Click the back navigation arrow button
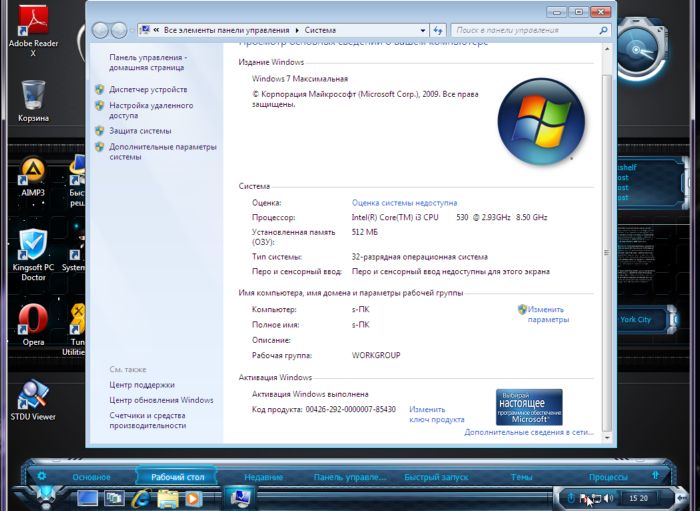This screenshot has height=511, width=700. point(101,31)
